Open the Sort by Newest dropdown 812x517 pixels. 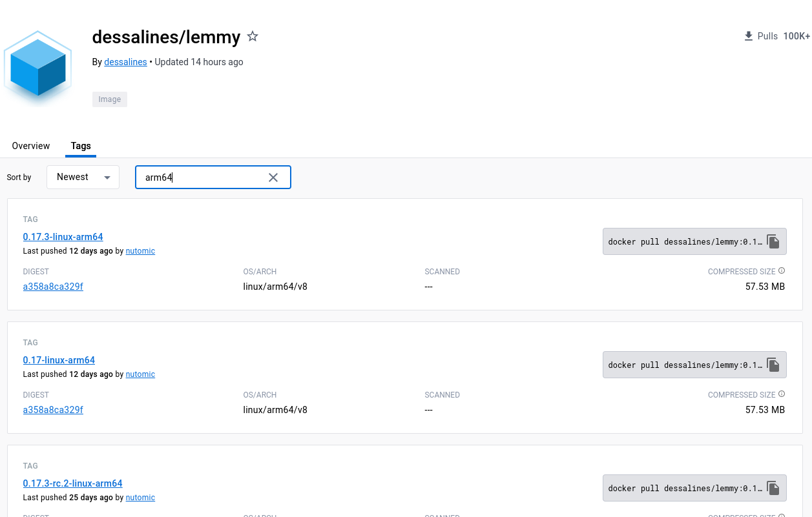(x=83, y=177)
